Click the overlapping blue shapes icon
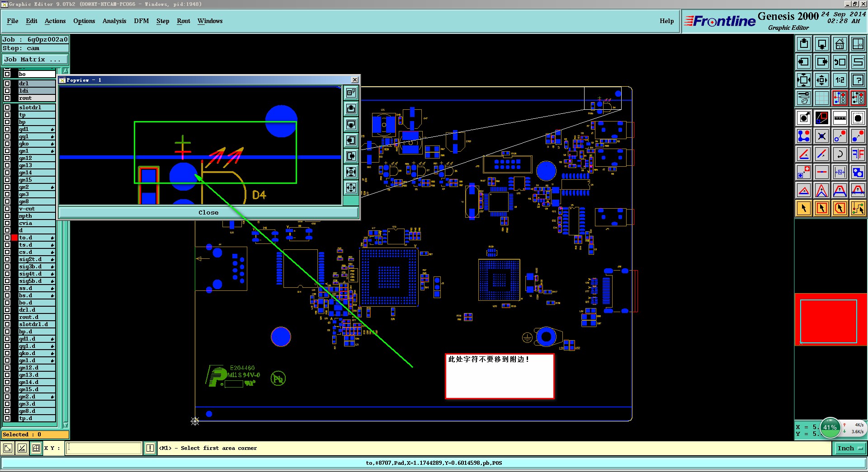Screen dimensions: 868x472 (x=858, y=172)
